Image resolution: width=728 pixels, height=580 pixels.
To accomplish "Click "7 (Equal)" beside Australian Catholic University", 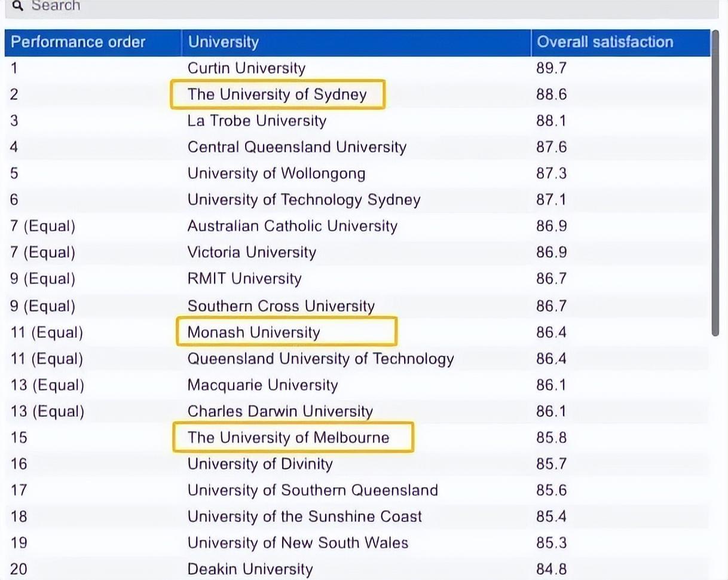I will pos(43,226).
